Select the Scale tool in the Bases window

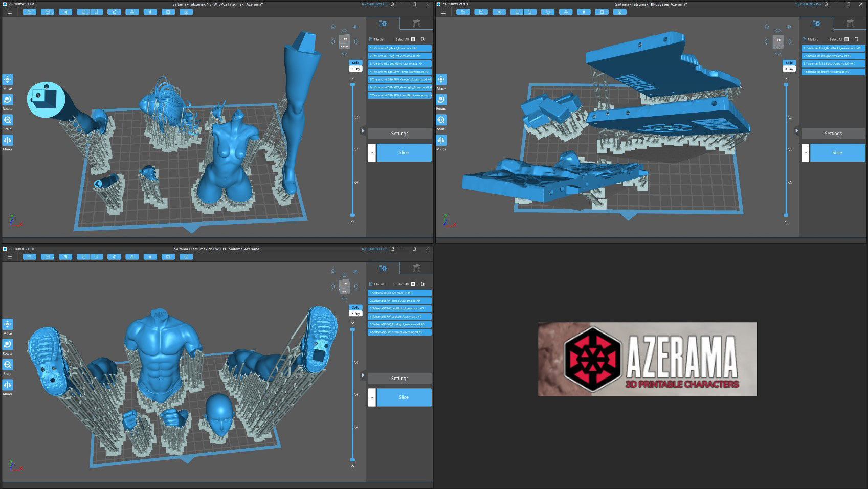coord(441,120)
